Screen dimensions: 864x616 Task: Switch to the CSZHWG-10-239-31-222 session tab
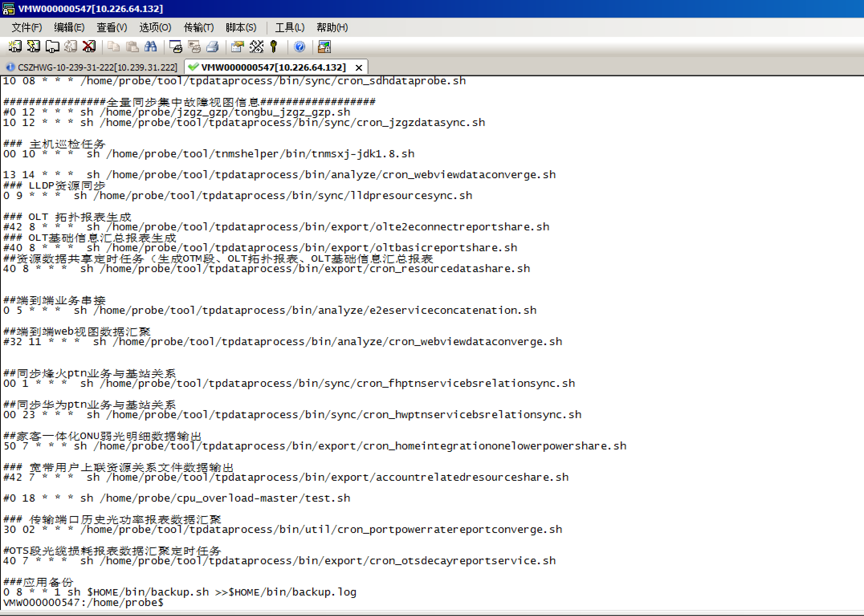[92, 67]
